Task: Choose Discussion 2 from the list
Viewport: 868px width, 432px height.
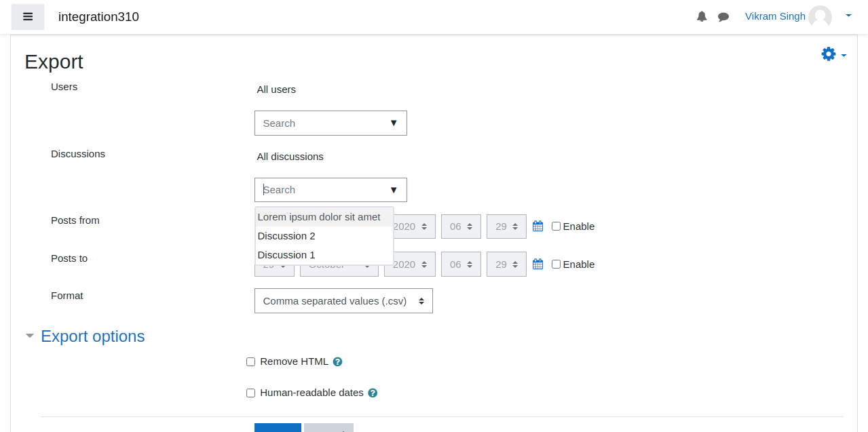Action: pos(324,236)
